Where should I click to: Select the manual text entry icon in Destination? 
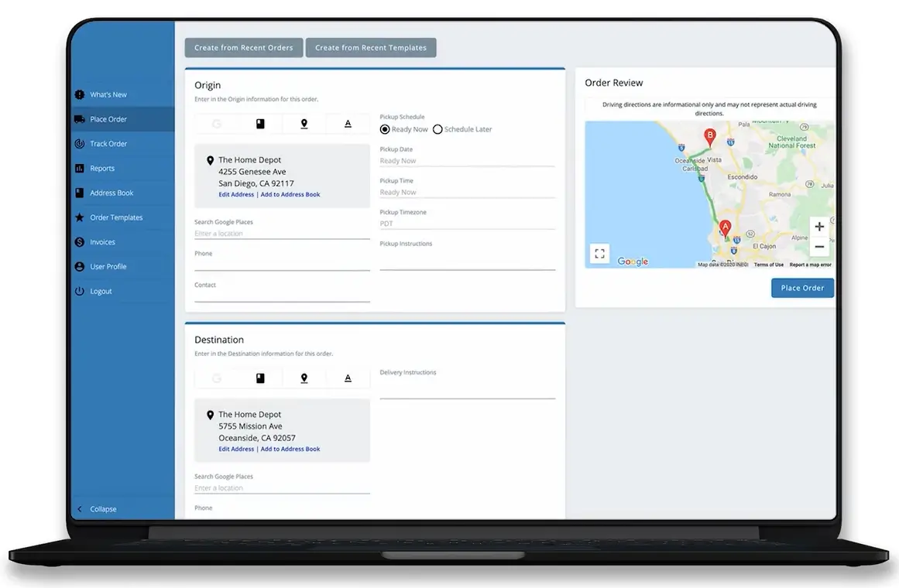(x=348, y=378)
